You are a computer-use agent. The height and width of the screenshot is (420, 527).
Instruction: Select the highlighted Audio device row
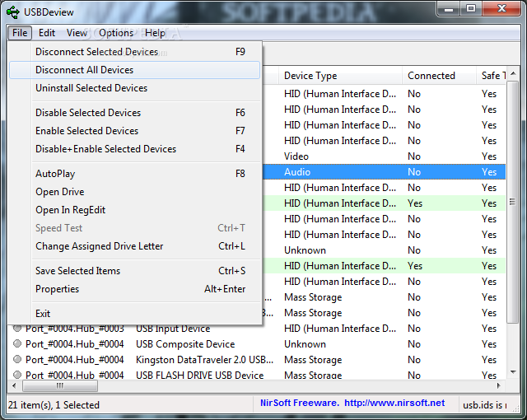click(x=384, y=172)
